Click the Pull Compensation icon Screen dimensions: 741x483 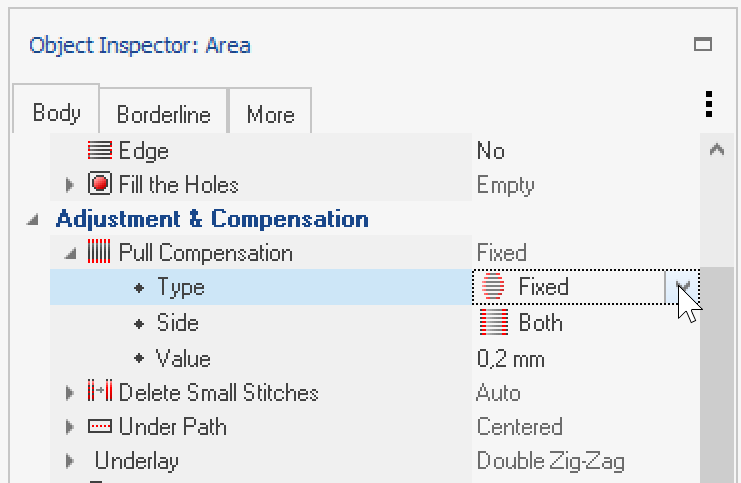(x=99, y=252)
